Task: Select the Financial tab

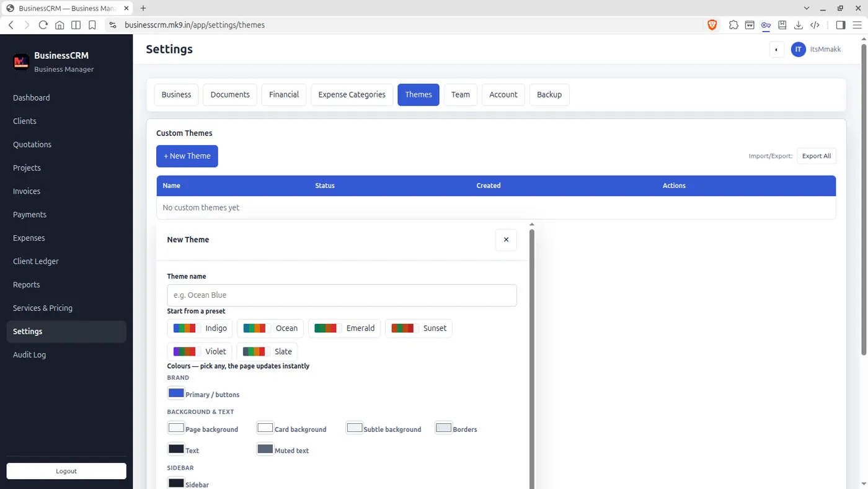Action: pyautogui.click(x=284, y=94)
